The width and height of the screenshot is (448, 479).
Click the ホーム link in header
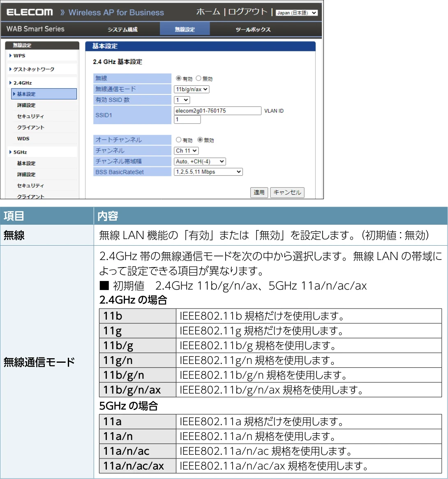click(x=208, y=12)
